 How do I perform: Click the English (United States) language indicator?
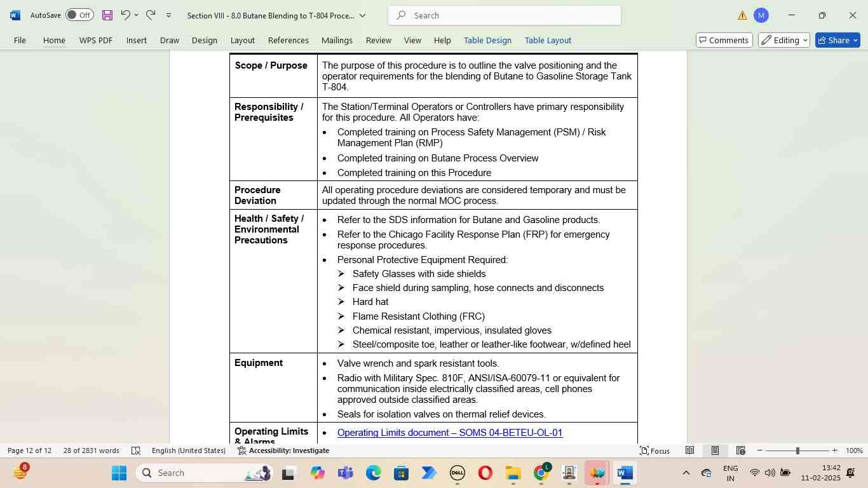coord(189,451)
